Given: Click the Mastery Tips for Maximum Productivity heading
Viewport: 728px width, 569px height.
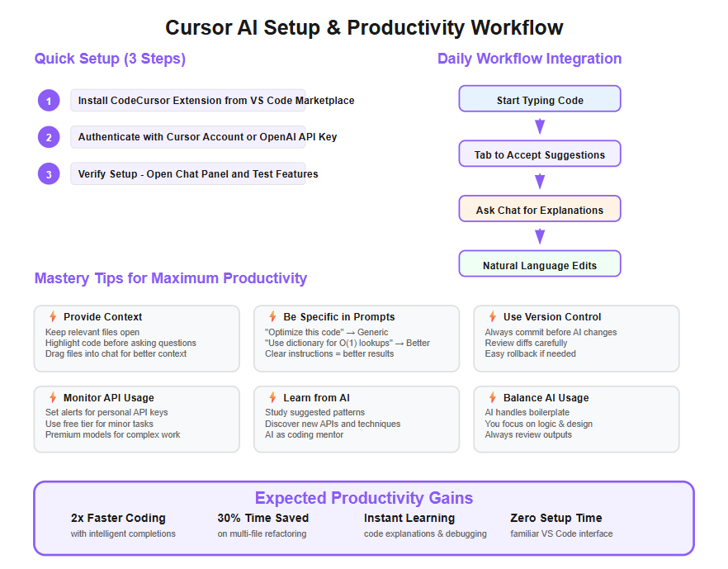Looking at the screenshot, I should tap(171, 277).
